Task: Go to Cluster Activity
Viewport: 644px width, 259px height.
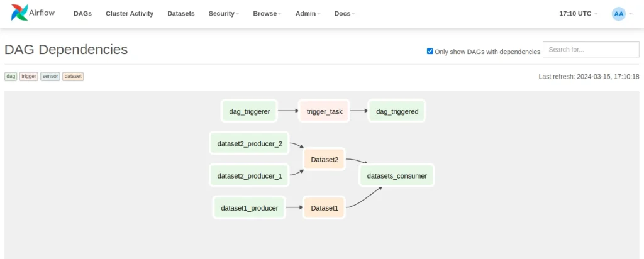Action: point(130,14)
